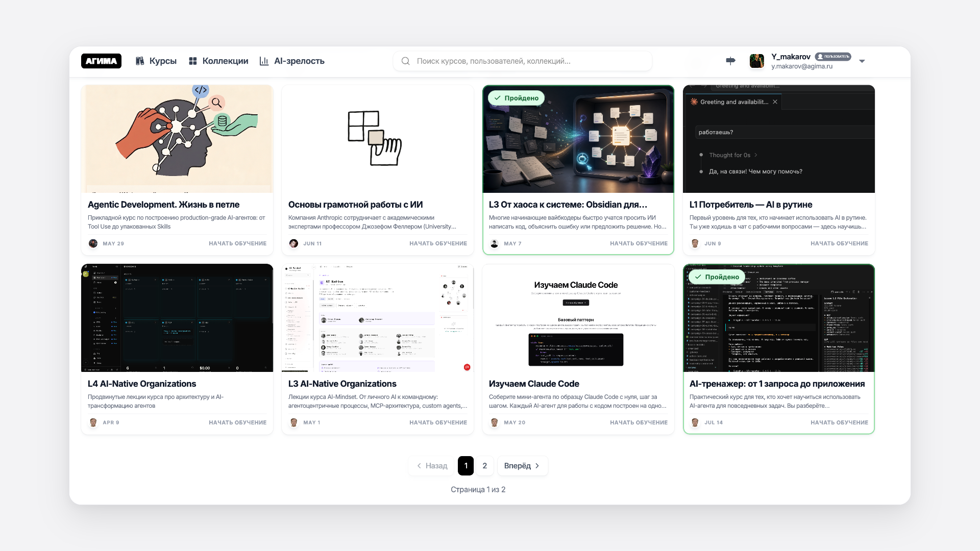The height and width of the screenshot is (551, 980).
Task: Click the L3 От хаоса к системе title
Action: click(568, 205)
